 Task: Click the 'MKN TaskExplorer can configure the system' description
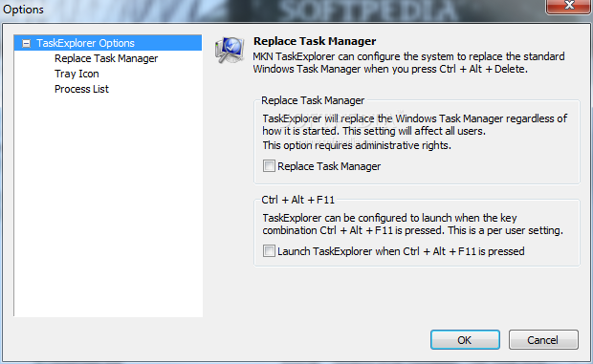(408, 63)
